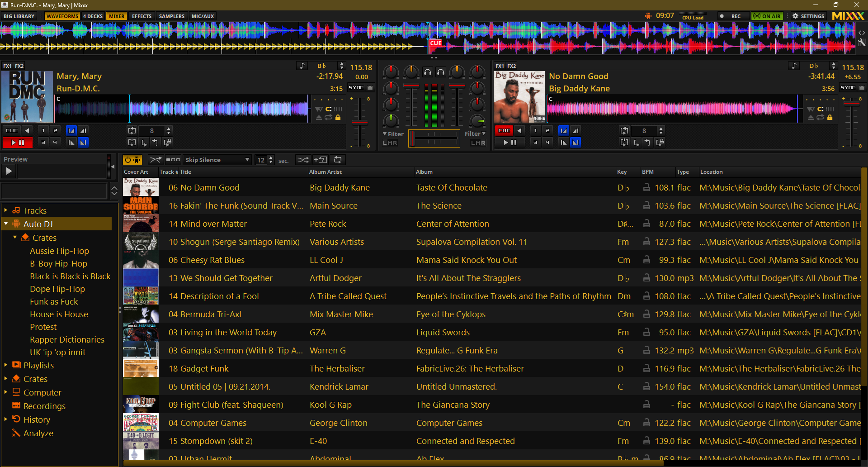Toggle the MIXER section
The width and height of the screenshot is (868, 467).
coord(117,16)
